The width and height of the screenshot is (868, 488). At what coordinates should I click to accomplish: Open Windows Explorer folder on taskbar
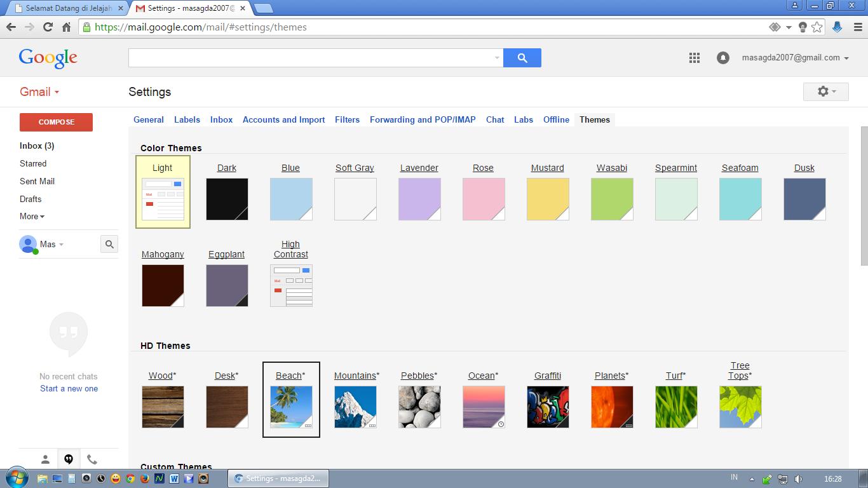coord(43,478)
